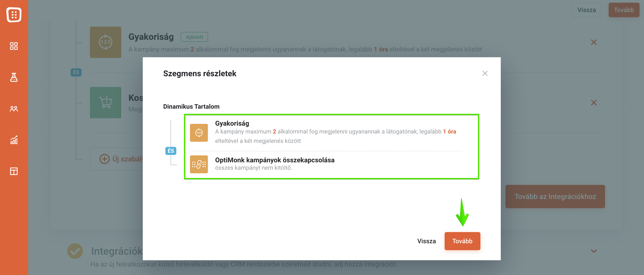Remove the Gyakoriság rule with its X
Screen dimensions: 644x275
(x=594, y=42)
